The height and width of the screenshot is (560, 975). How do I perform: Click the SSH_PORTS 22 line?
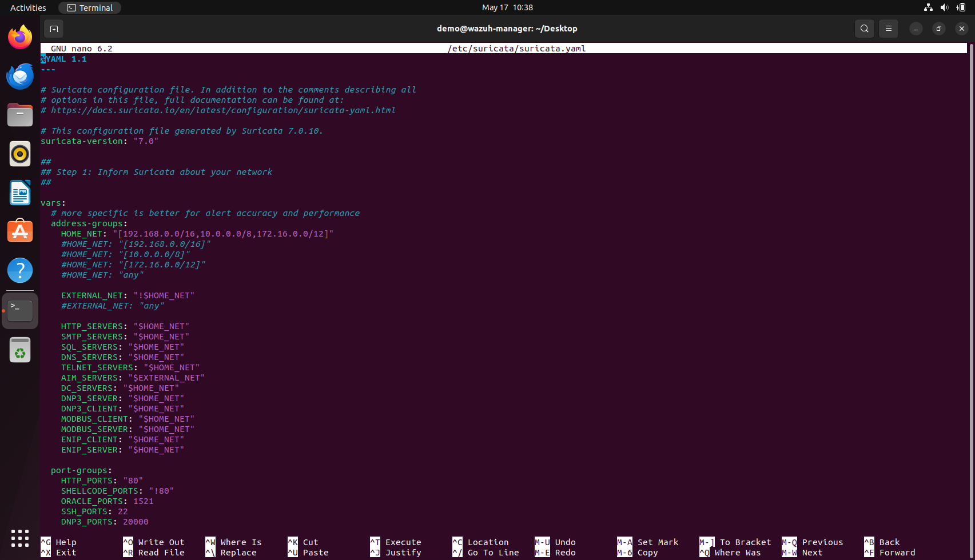(94, 511)
